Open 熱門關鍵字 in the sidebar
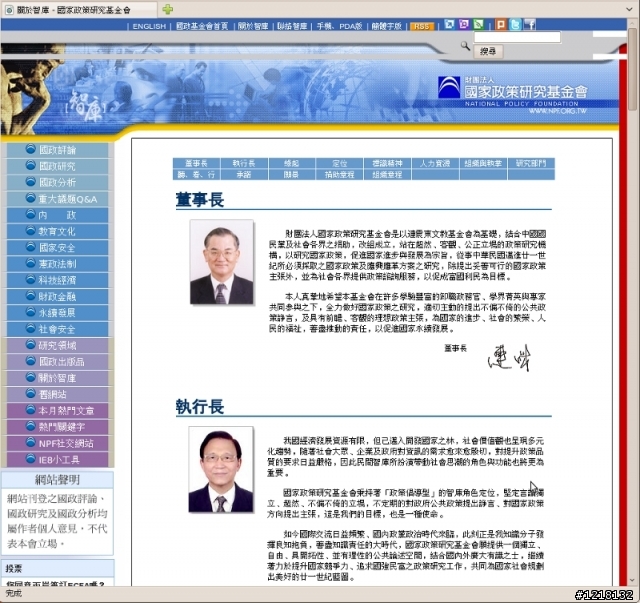The height and width of the screenshot is (603, 640). pyautogui.click(x=57, y=427)
